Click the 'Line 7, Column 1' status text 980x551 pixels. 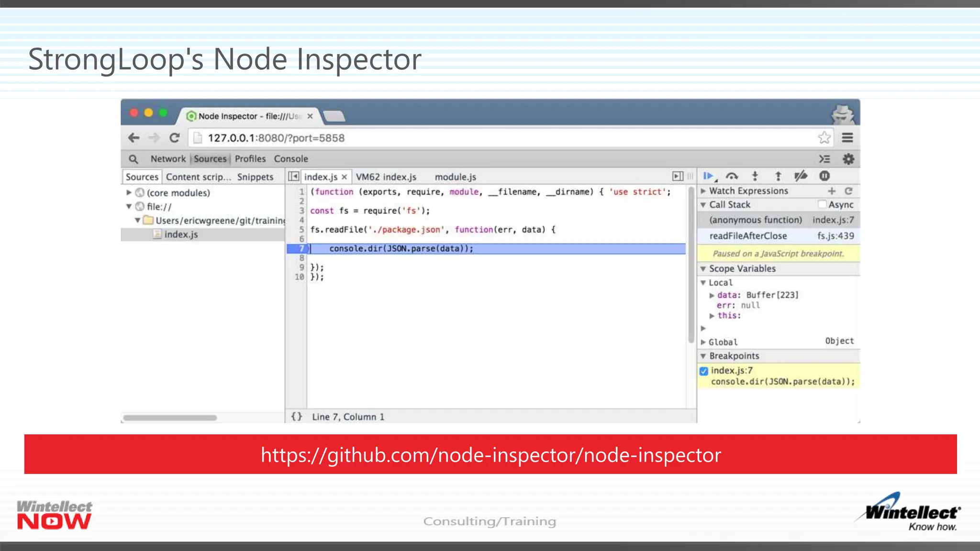(348, 417)
